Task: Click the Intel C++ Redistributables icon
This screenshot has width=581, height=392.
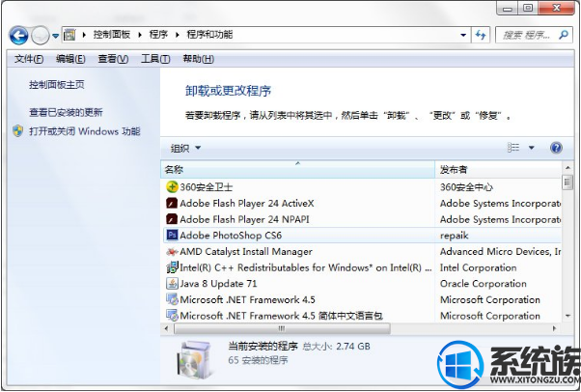Action: (172, 267)
